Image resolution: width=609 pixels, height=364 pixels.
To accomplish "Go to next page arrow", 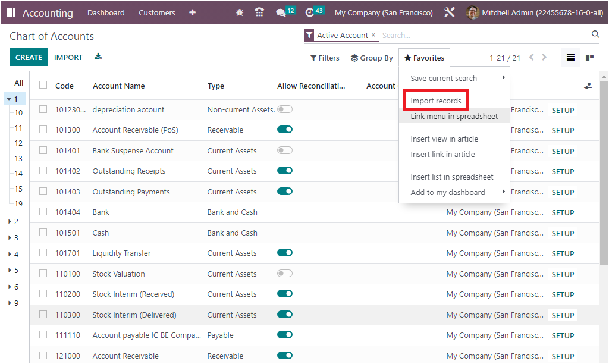I will [x=544, y=58].
